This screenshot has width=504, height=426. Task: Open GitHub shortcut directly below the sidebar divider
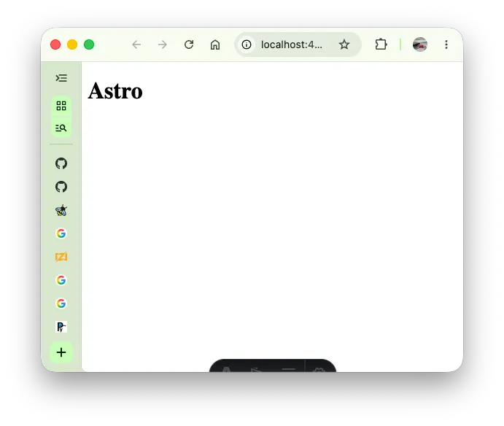pos(61,163)
